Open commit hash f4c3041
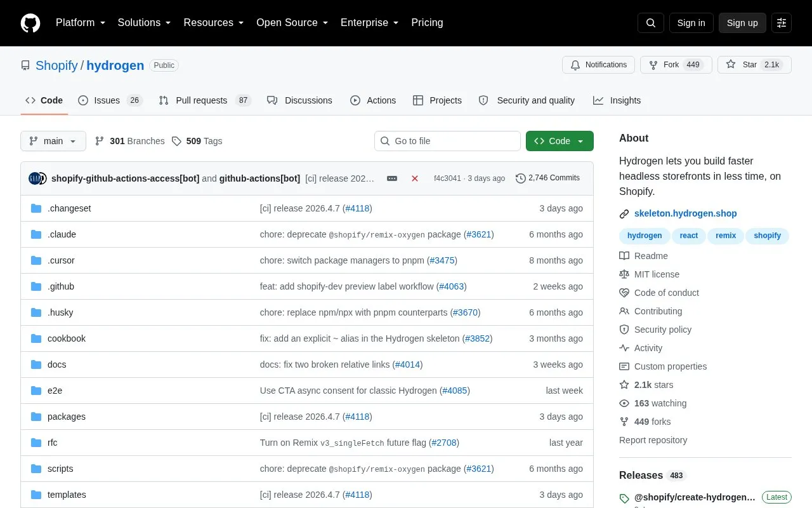 coord(447,178)
